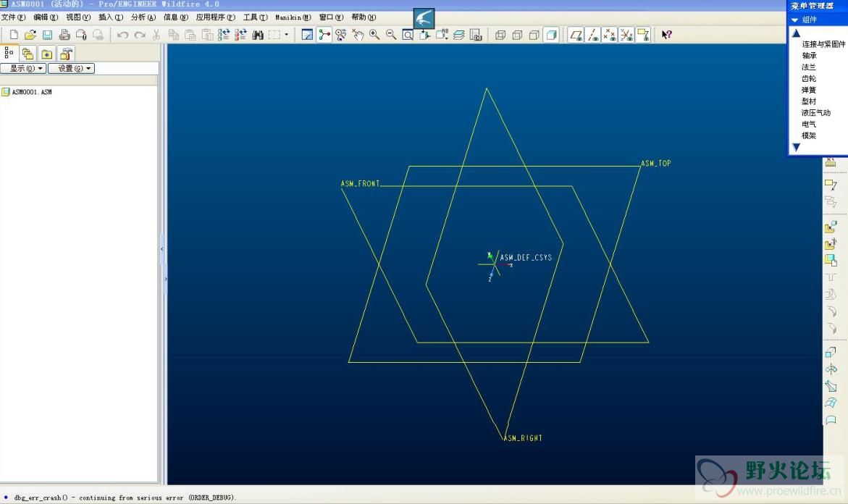Open the 分析 menu
848x504 pixels.
[143, 17]
